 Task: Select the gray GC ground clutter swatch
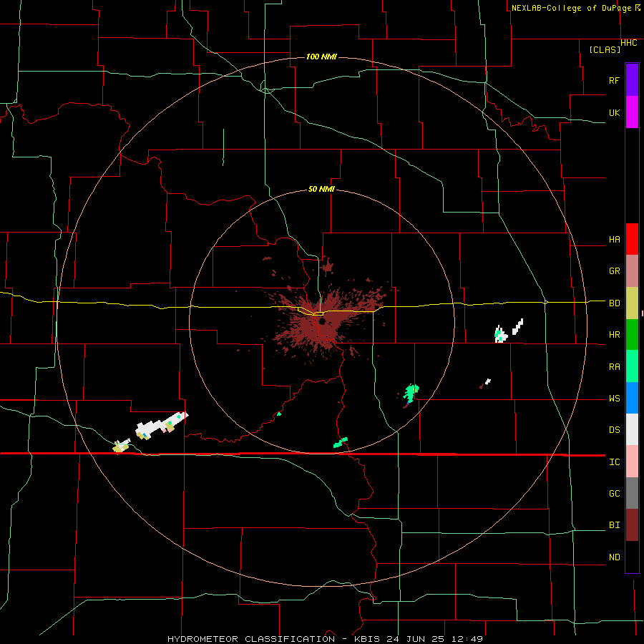pyautogui.click(x=632, y=493)
